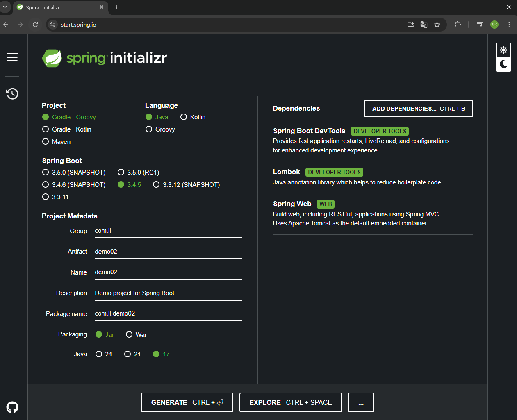This screenshot has width=517, height=420.
Task: Switch to dark theme moon icon
Action: tap(503, 64)
